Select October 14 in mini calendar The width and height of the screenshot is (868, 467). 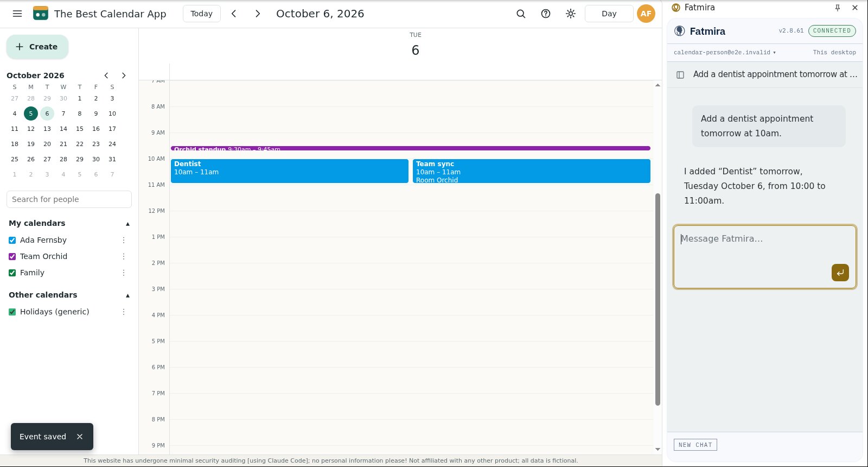pos(63,129)
